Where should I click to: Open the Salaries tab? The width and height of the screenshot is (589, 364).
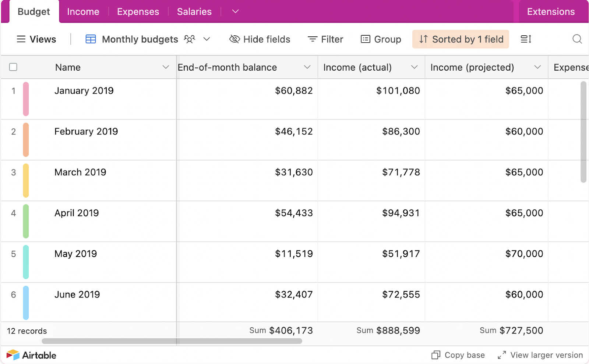click(194, 12)
